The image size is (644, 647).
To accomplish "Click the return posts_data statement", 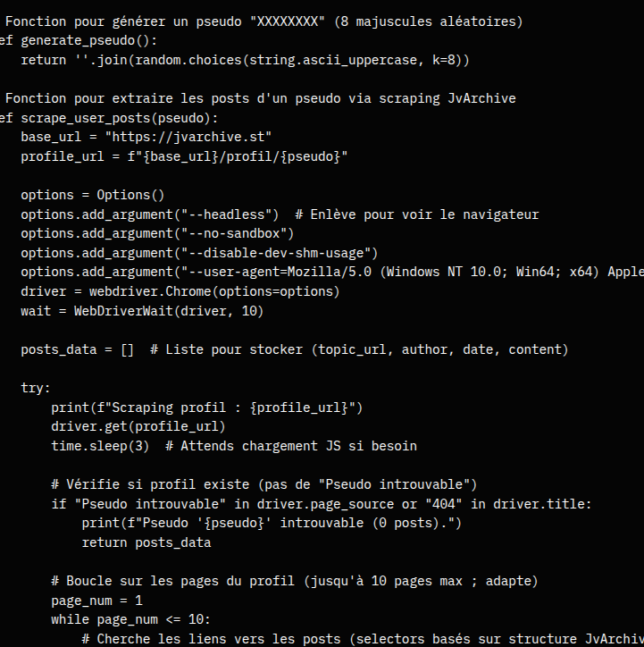I will pyautogui.click(x=146, y=542).
